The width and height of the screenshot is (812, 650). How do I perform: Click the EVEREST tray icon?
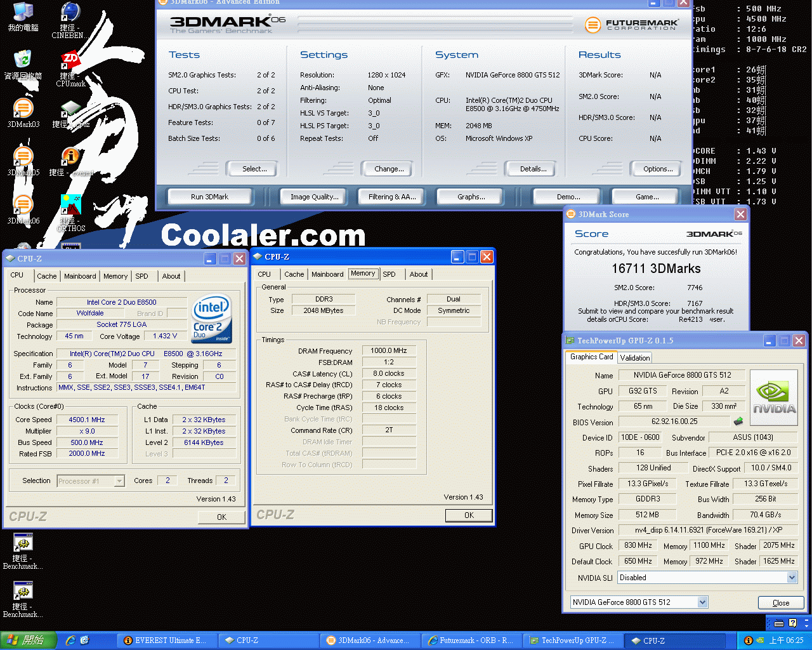pyautogui.click(x=749, y=640)
